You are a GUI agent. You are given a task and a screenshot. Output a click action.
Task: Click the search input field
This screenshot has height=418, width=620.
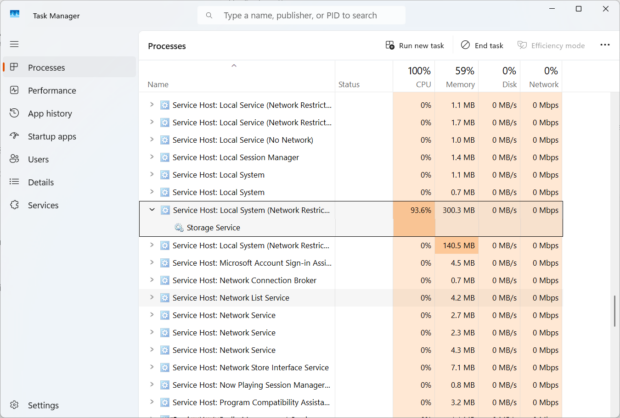click(301, 15)
